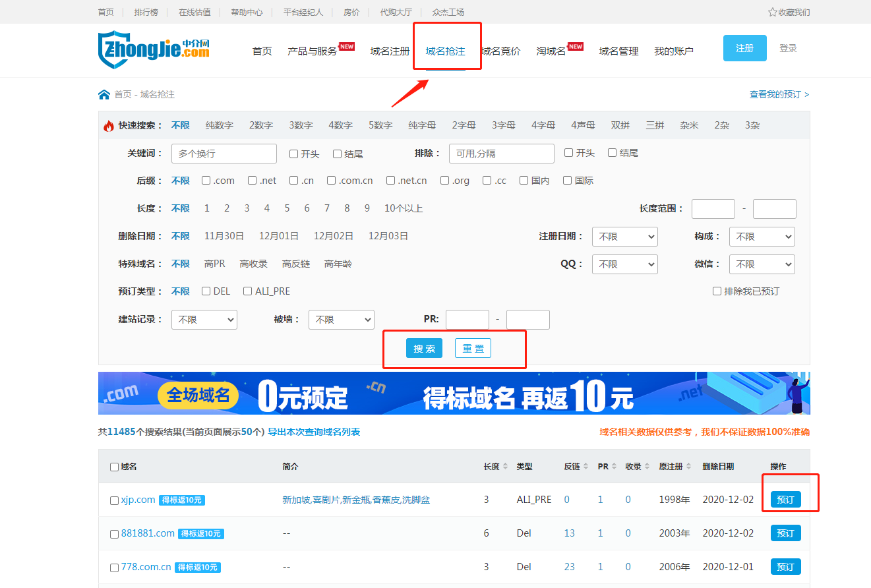Open the 注册日期 dropdown

pos(624,237)
